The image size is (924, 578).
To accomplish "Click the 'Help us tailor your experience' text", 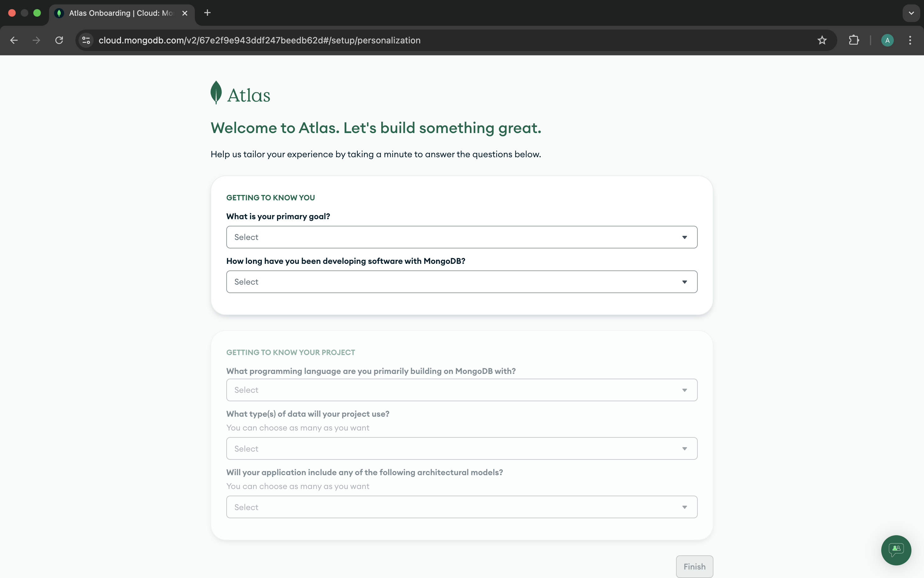I will [376, 154].
